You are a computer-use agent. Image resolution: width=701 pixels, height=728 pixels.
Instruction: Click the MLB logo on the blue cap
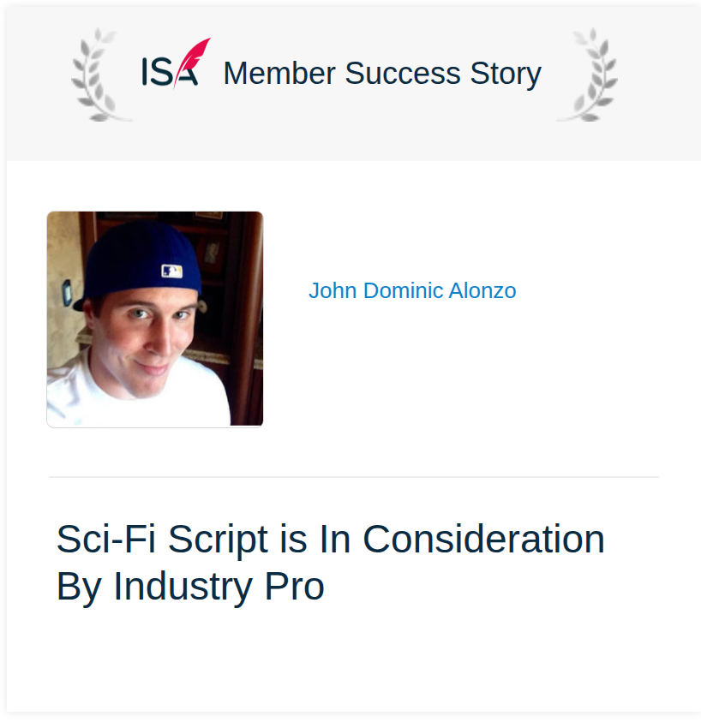pos(171,271)
